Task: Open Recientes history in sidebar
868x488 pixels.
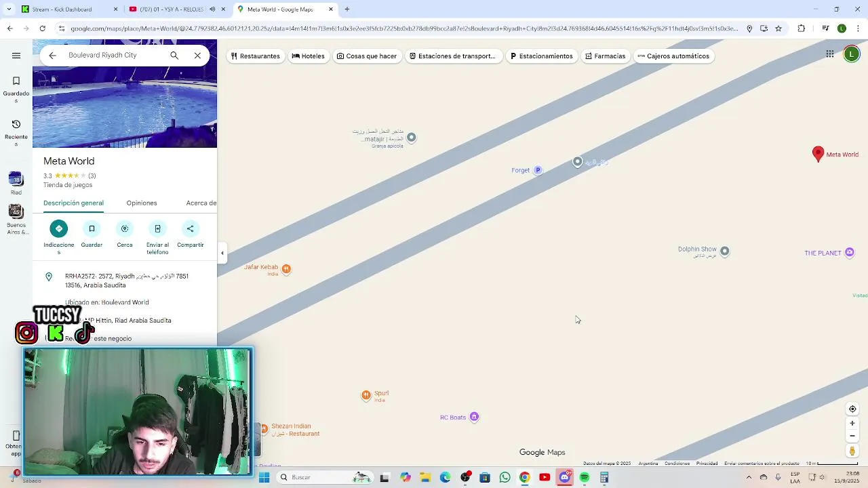Action: [x=16, y=132]
